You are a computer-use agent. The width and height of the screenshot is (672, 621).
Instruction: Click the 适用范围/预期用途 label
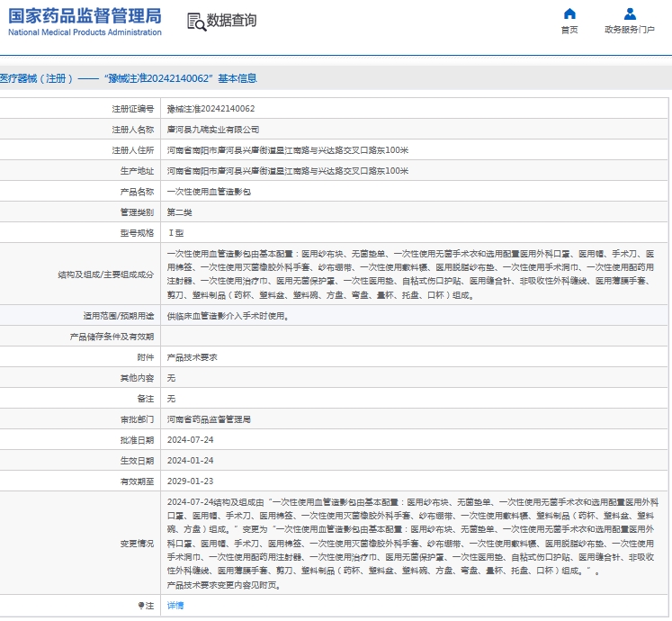tap(118, 316)
